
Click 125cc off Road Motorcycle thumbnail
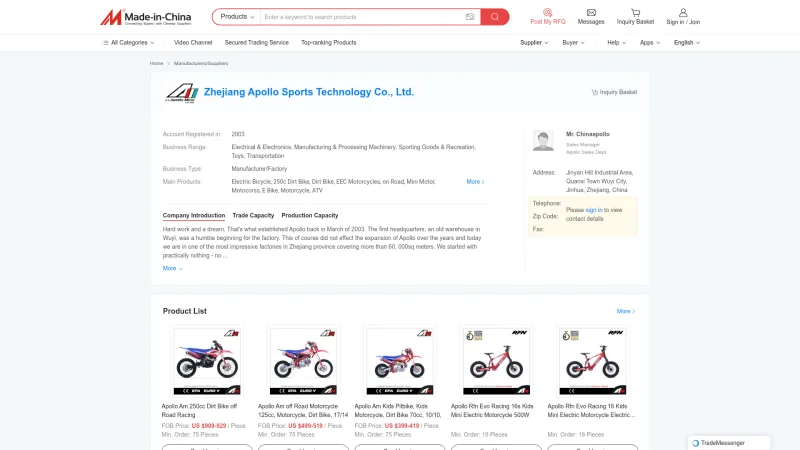pos(303,361)
